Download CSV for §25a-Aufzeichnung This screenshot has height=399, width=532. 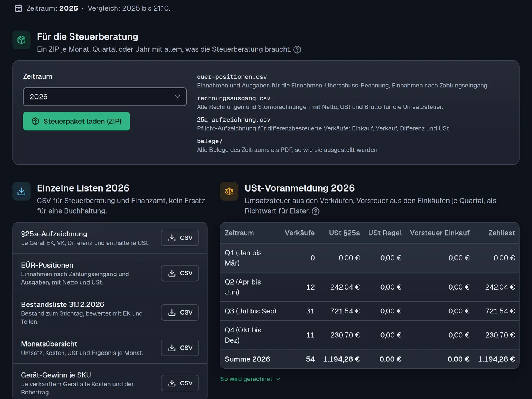pyautogui.click(x=180, y=238)
